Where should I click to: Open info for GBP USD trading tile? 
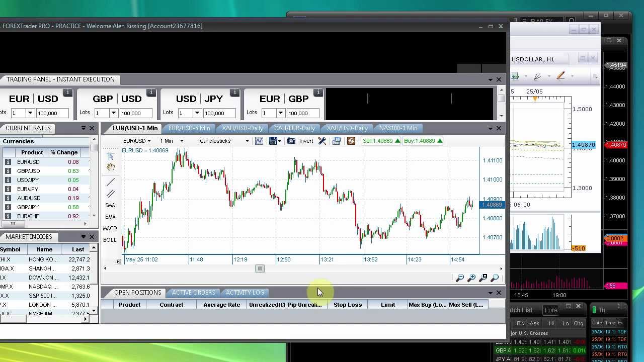pyautogui.click(x=151, y=93)
